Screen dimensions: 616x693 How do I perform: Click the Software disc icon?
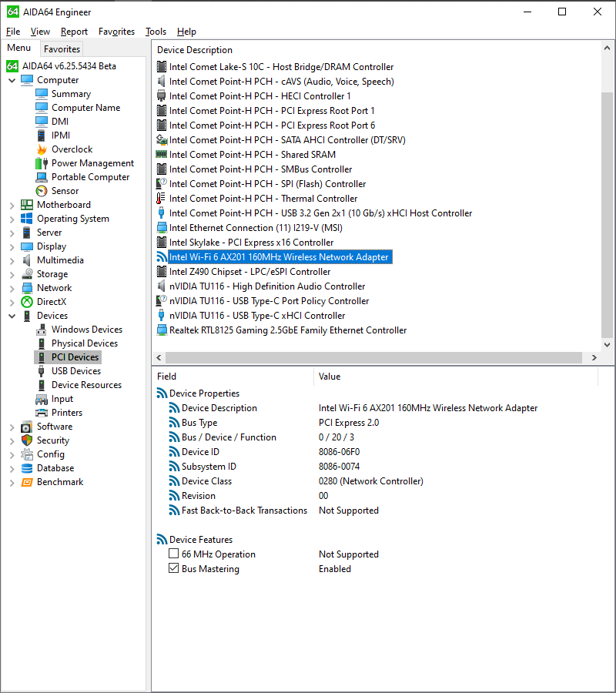coord(27,427)
